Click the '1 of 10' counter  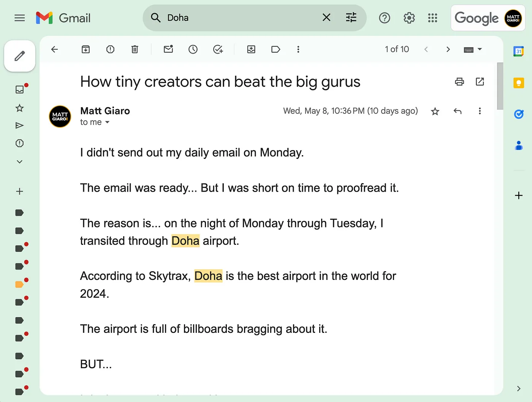point(397,49)
